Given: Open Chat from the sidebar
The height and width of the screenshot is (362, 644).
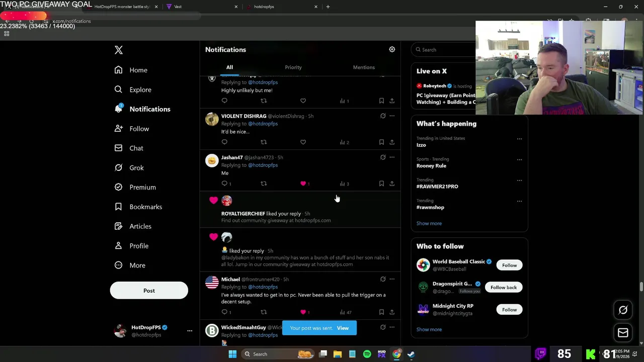Looking at the screenshot, I should [129, 148].
